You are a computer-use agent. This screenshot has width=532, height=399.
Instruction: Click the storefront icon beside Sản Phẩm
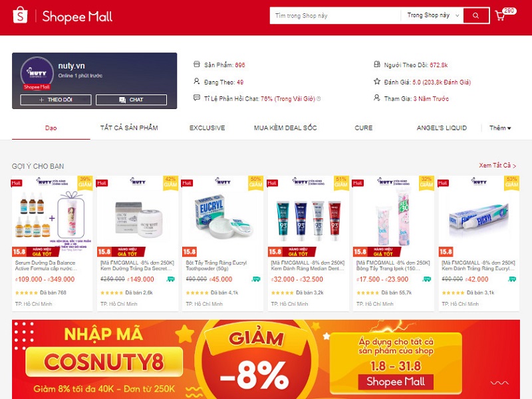196,64
